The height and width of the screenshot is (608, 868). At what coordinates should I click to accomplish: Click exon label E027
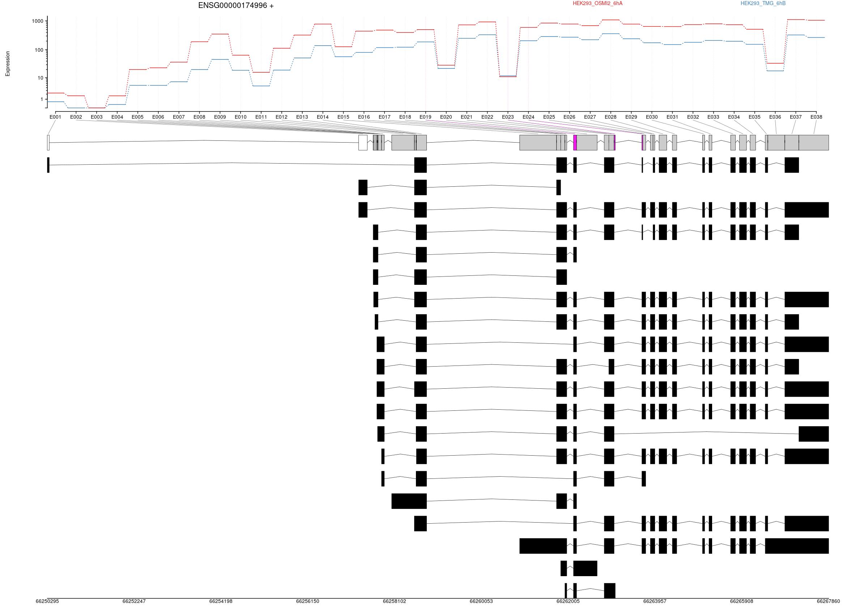[590, 117]
